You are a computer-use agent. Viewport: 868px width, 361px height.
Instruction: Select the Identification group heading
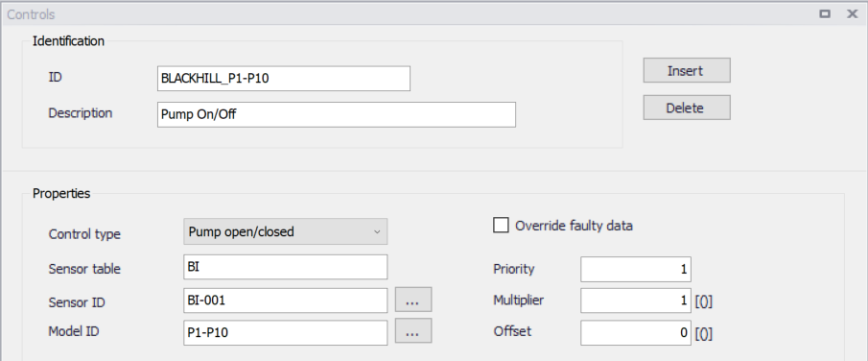pyautogui.click(x=69, y=40)
